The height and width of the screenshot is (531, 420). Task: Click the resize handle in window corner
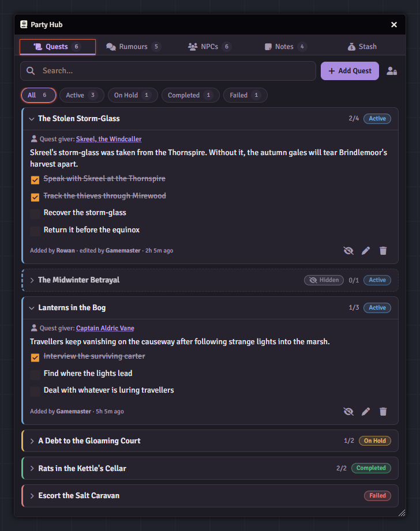[402, 513]
